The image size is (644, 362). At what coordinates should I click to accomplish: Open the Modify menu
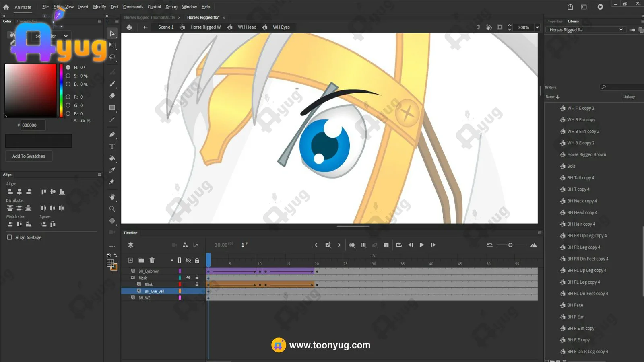pos(99,7)
